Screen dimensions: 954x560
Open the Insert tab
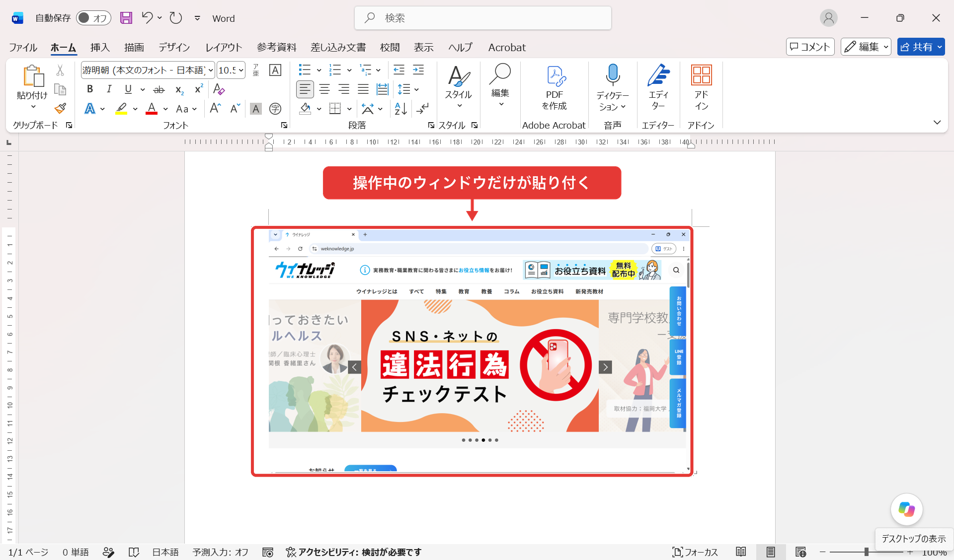[100, 47]
